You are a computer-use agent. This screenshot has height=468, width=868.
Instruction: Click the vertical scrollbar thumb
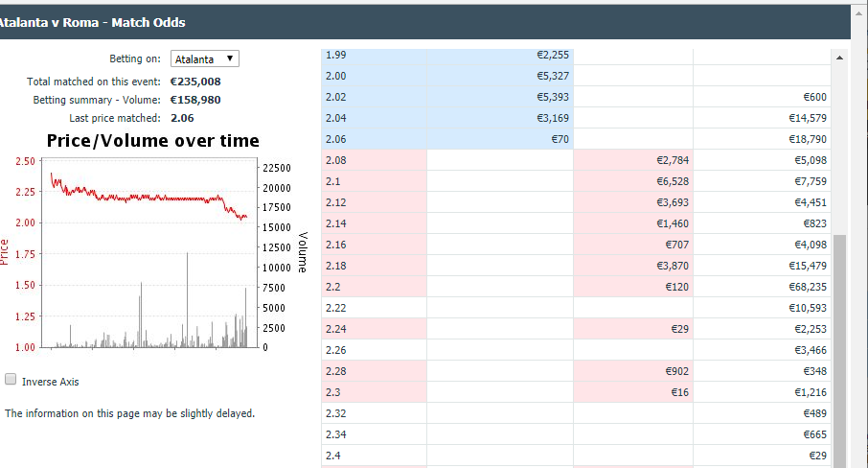click(x=839, y=351)
